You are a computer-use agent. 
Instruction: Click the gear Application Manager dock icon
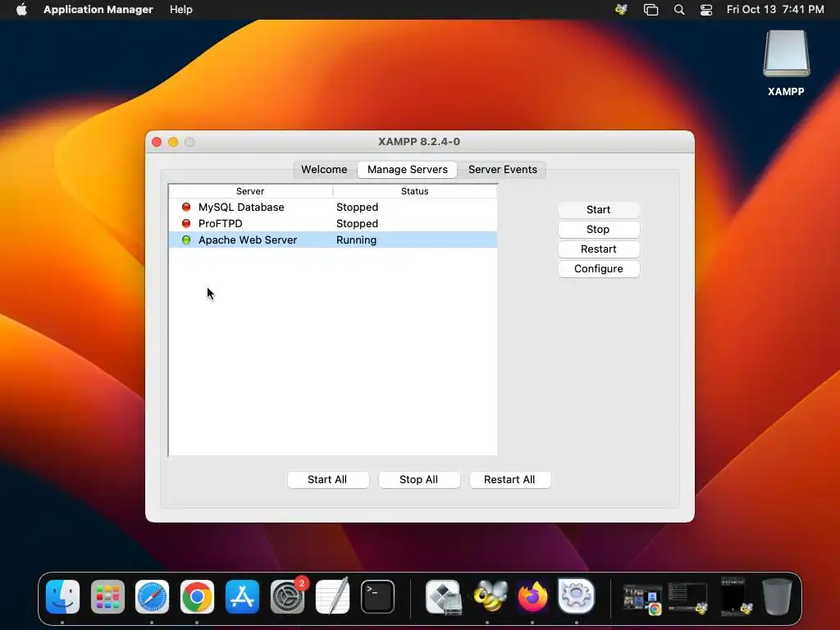pos(577,596)
